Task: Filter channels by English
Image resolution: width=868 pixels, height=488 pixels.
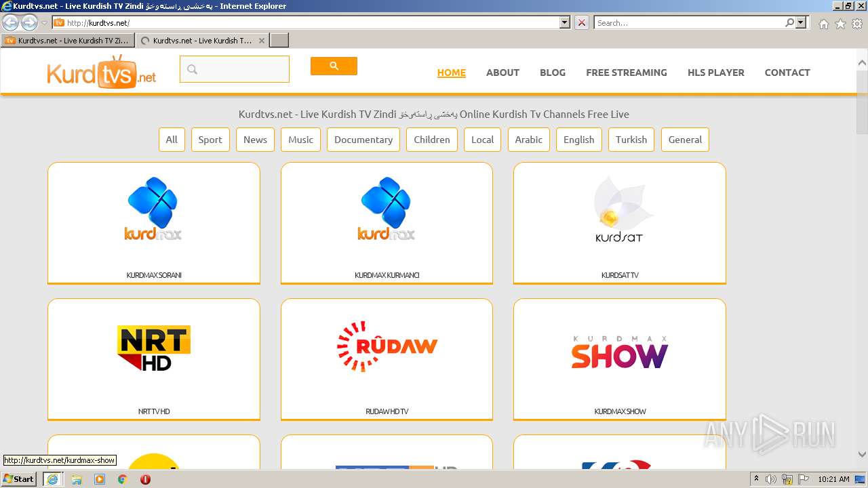Action: coord(578,140)
